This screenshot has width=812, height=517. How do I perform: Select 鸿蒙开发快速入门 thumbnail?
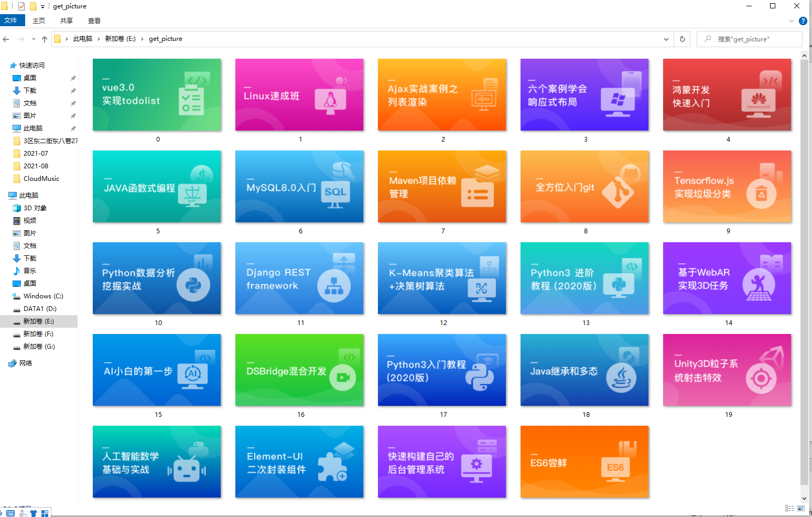click(727, 95)
